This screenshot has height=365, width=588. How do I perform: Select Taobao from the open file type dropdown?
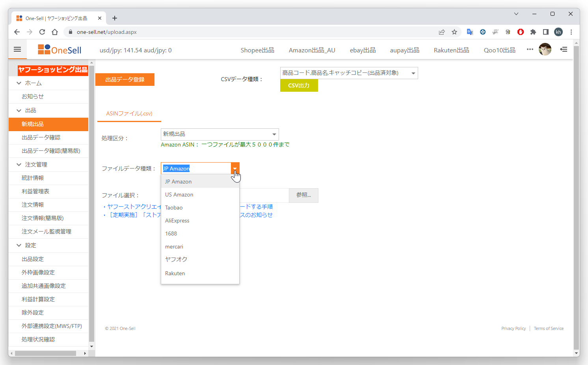(174, 207)
